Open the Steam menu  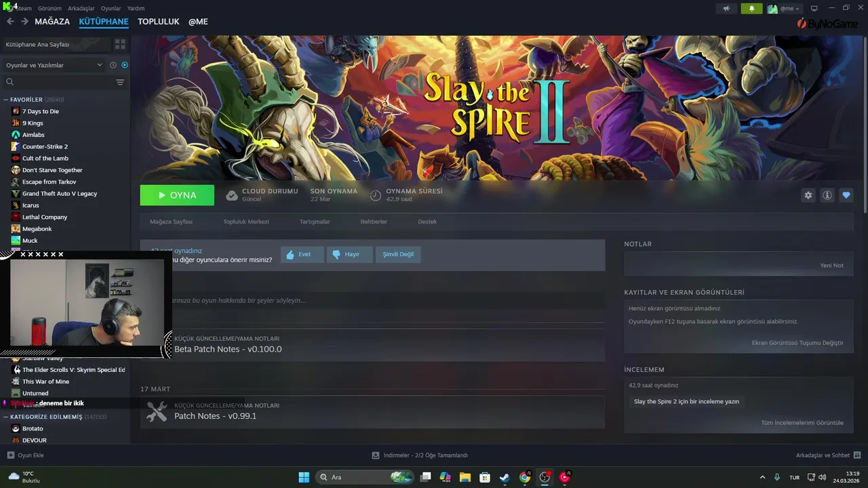pos(24,9)
